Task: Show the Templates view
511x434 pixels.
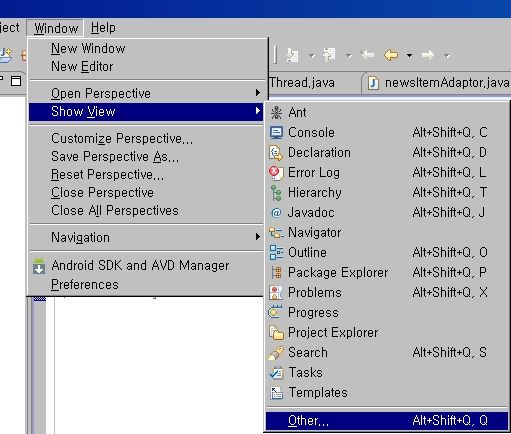Action: coord(387,392)
